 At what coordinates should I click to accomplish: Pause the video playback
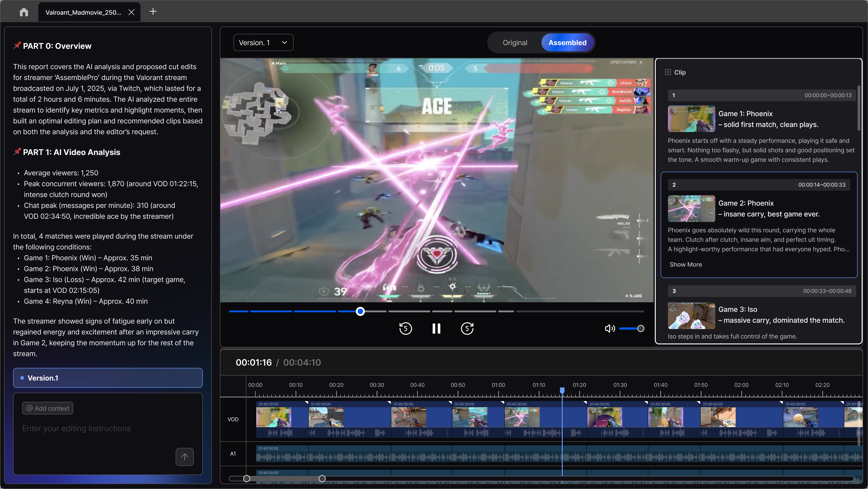436,328
